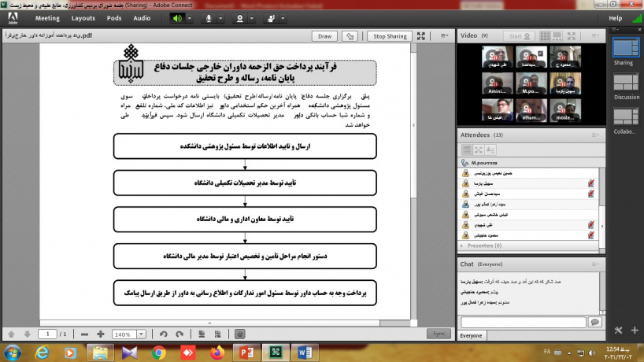The image size is (644, 362).
Task: Select the hand pan tool
Action: 239,334
